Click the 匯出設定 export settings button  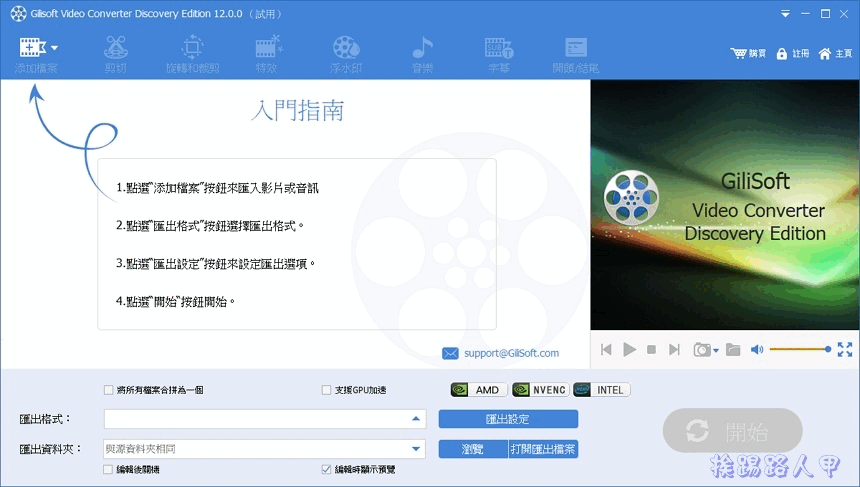coord(508,419)
